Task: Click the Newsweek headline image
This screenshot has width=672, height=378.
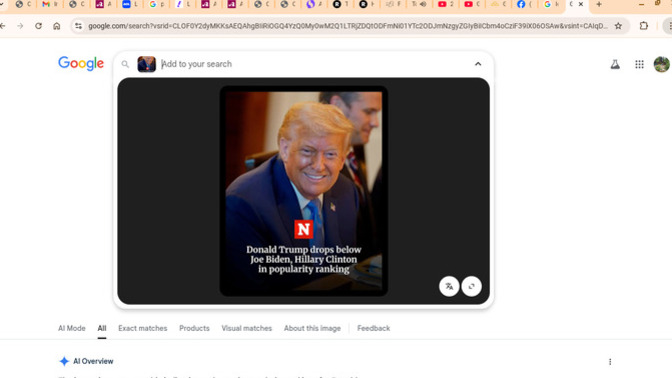Action: click(x=303, y=191)
